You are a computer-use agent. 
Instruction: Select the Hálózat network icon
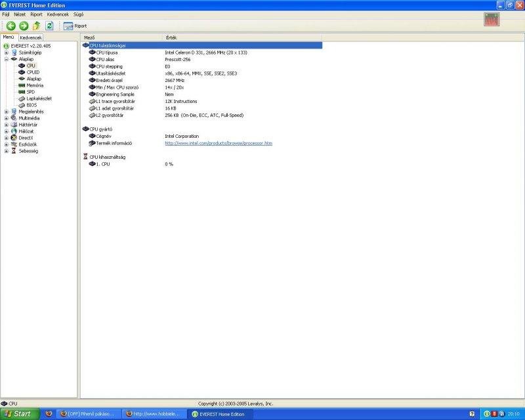pos(14,131)
